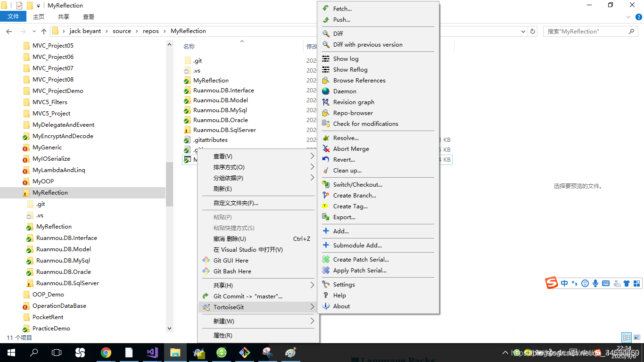Image resolution: width=644 pixels, height=362 pixels.
Task: Click the Show log icon
Action: pyautogui.click(x=326, y=58)
